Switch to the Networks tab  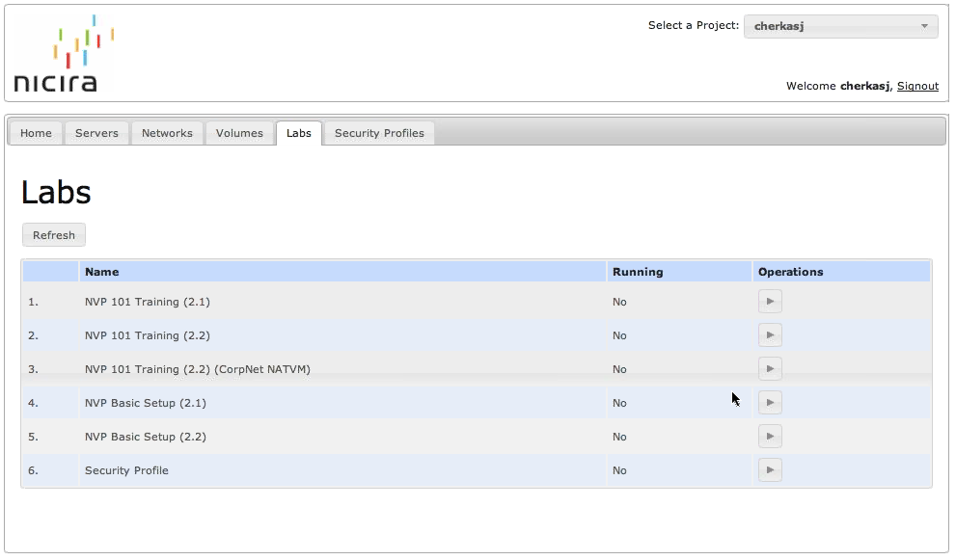click(167, 133)
